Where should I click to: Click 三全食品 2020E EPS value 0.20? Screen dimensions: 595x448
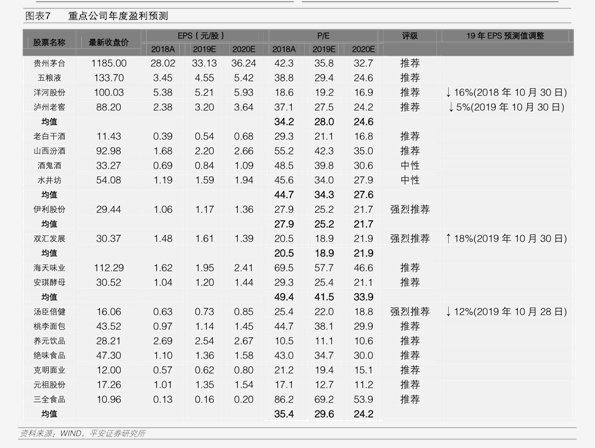[244, 399]
